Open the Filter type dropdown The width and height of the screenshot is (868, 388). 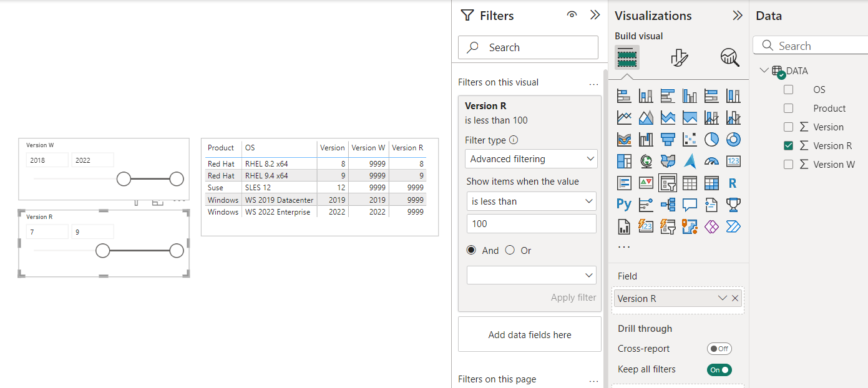tap(531, 159)
